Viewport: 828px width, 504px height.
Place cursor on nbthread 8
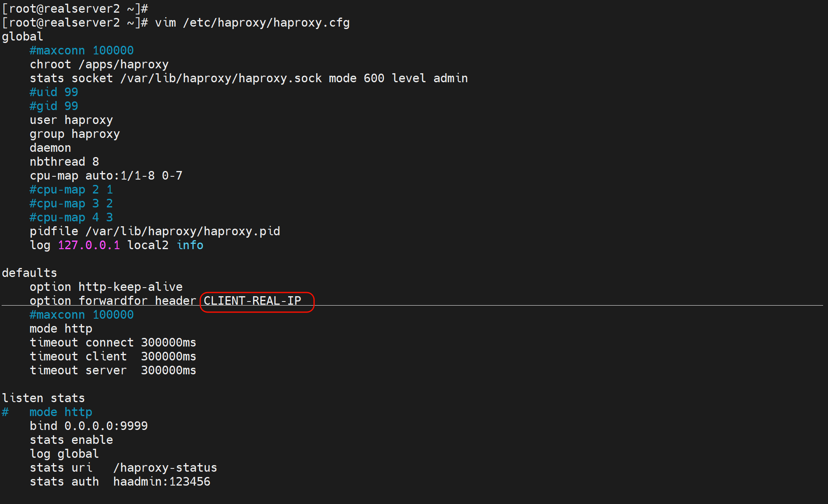64,162
